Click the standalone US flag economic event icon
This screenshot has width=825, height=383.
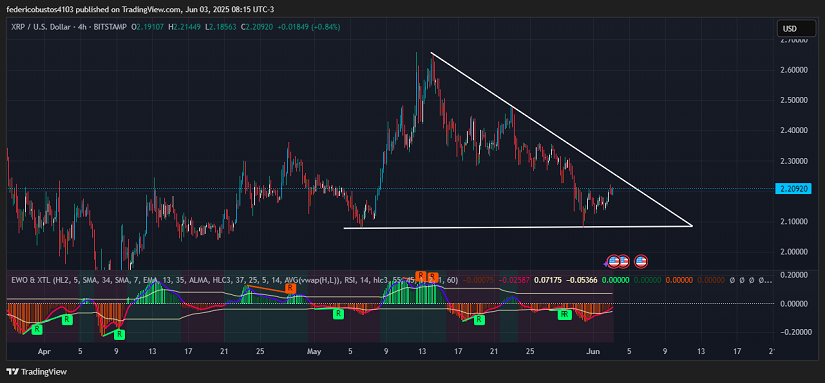click(640, 261)
